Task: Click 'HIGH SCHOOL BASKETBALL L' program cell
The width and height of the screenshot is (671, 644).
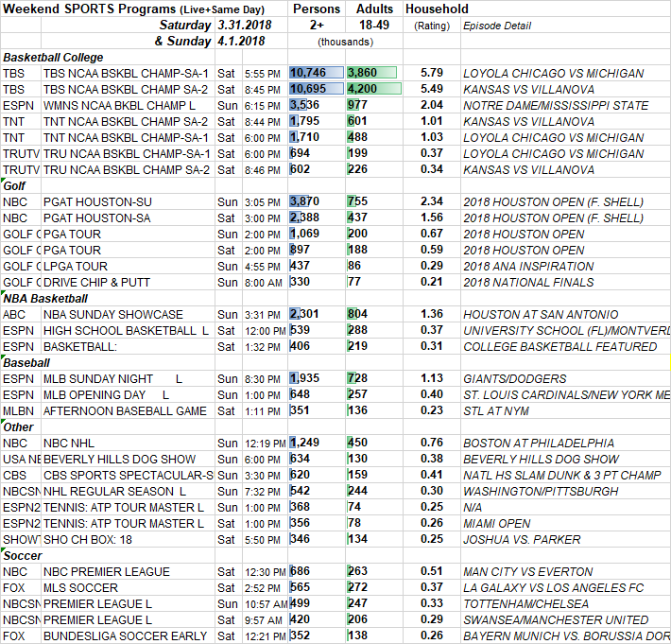Action: (127, 331)
